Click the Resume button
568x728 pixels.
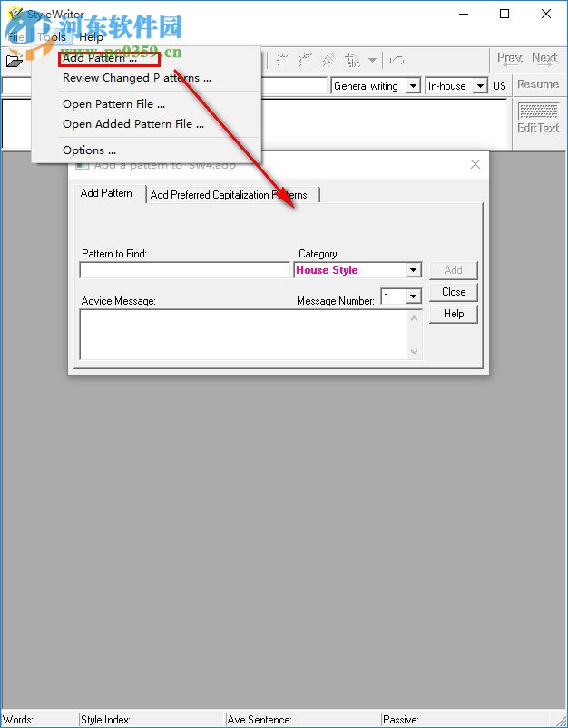click(538, 84)
